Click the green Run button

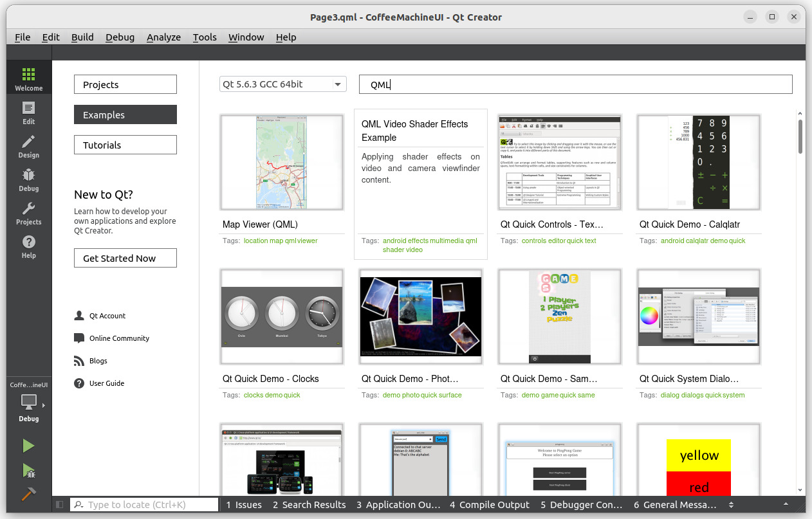[x=28, y=445]
